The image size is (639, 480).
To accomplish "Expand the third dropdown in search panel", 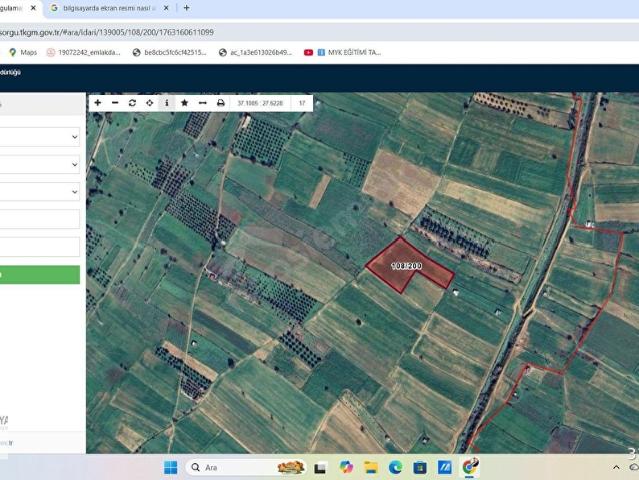I will tap(40, 191).
